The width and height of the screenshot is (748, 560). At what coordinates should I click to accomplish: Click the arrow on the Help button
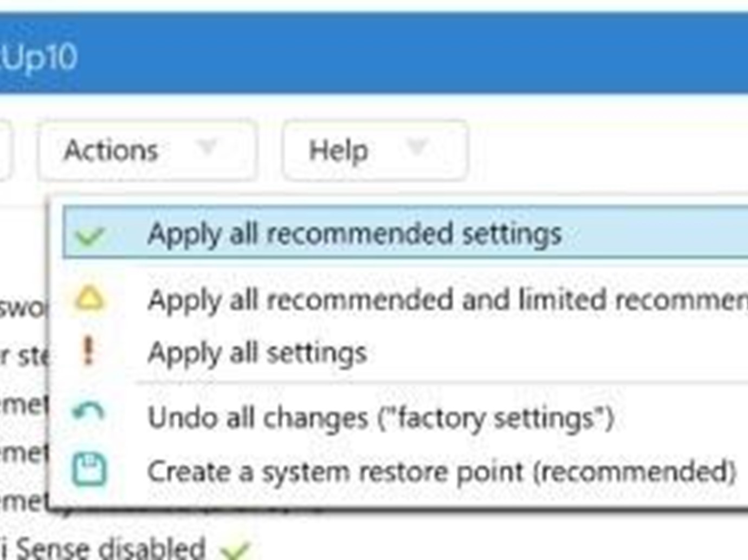coord(416,146)
